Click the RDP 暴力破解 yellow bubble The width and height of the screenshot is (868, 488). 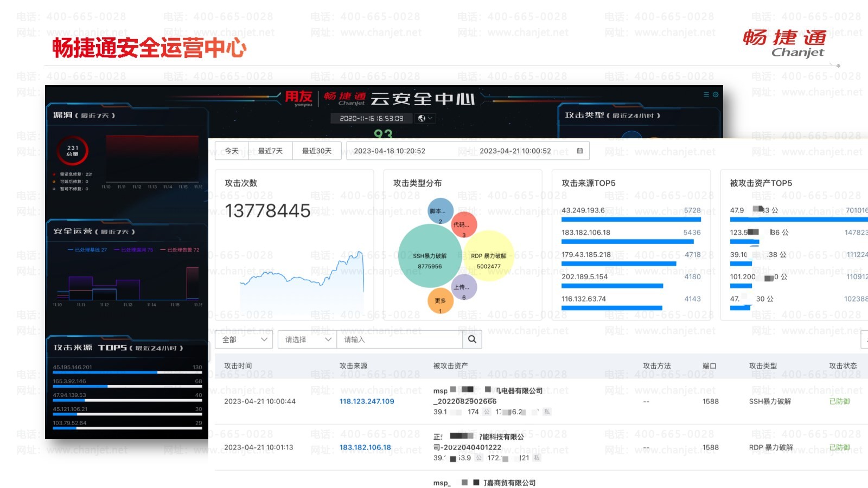pyautogui.click(x=488, y=255)
